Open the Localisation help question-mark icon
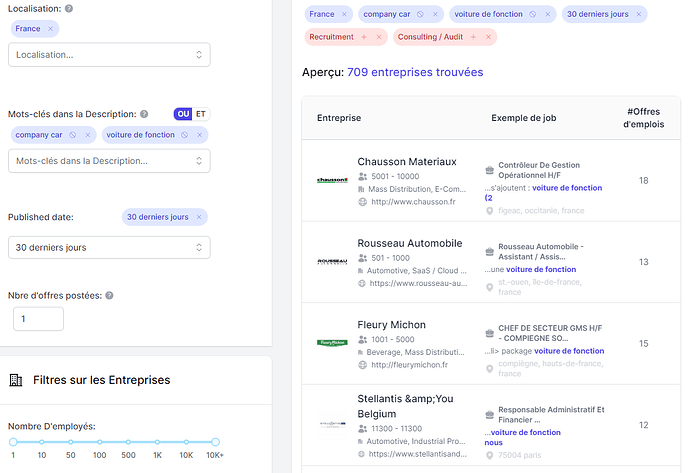This screenshot has width=690, height=473. coord(69,8)
